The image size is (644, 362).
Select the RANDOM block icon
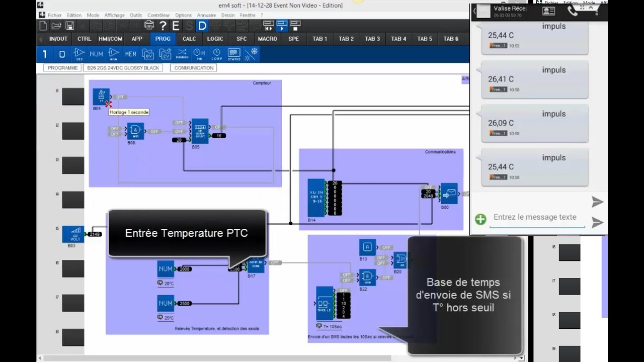point(182,54)
